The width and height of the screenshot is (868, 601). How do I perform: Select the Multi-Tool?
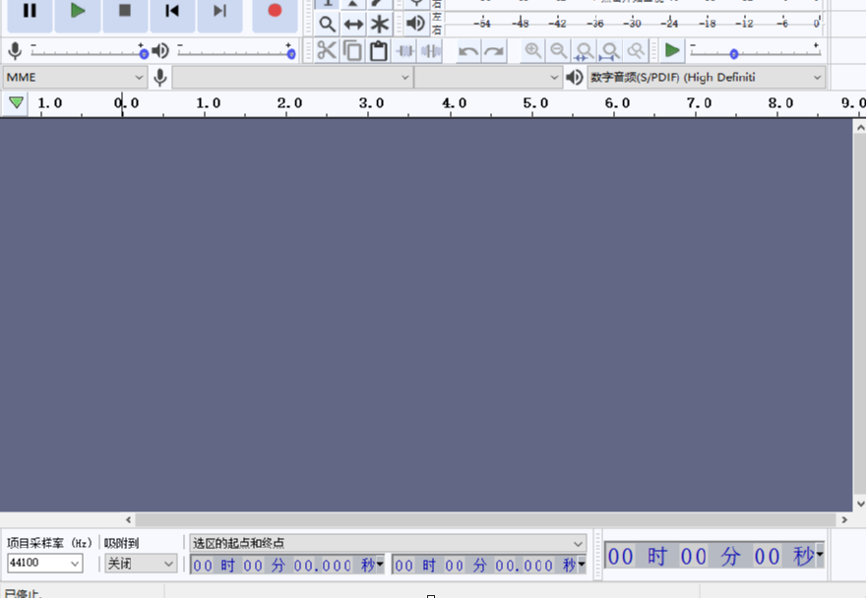379,23
